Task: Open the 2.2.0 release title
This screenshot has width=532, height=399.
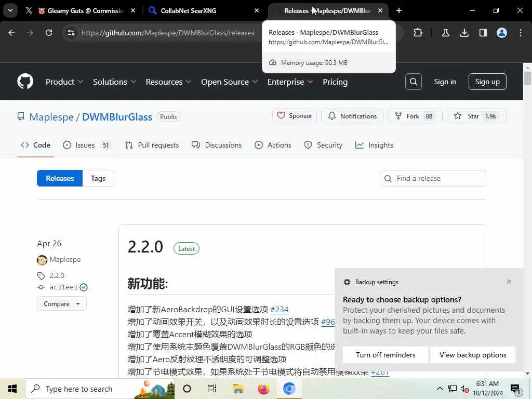Action: [145, 247]
